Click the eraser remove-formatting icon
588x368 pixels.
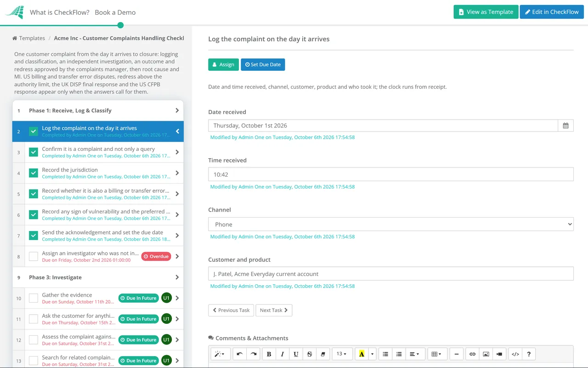pos(323,354)
